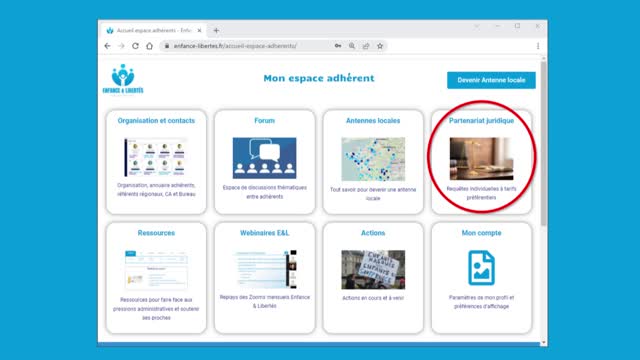Select the Accueil espace adhérents browser tab
640x360 pixels.
(x=154, y=31)
